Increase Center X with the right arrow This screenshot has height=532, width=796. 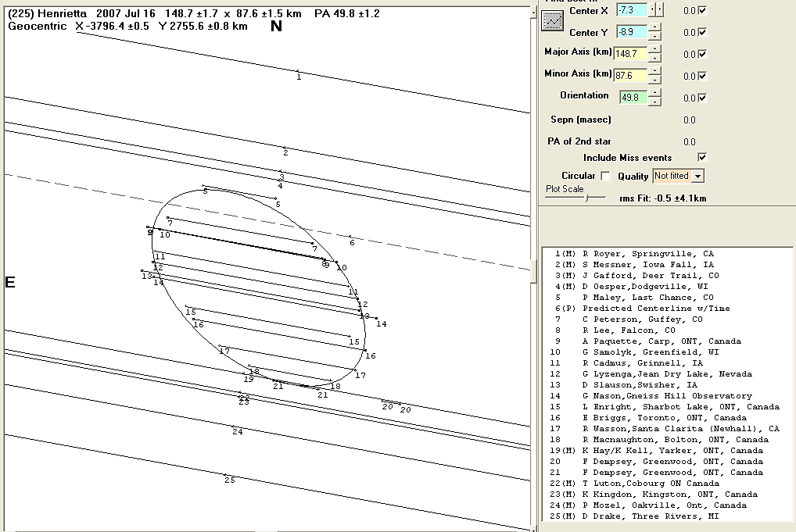coord(659,9)
